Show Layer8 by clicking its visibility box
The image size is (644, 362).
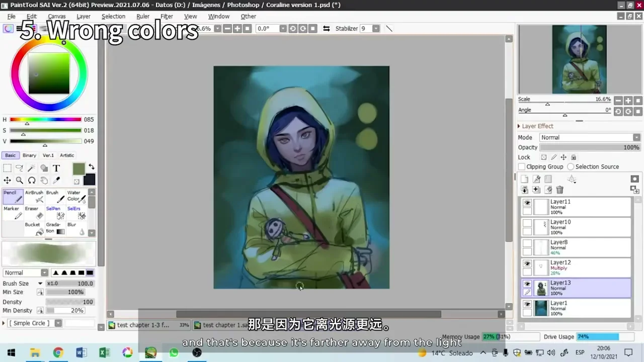click(527, 243)
